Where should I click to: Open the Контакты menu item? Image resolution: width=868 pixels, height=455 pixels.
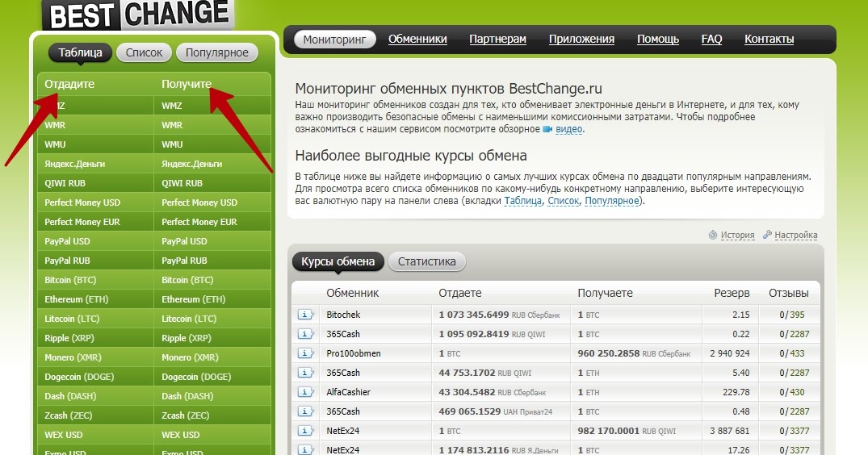click(769, 40)
